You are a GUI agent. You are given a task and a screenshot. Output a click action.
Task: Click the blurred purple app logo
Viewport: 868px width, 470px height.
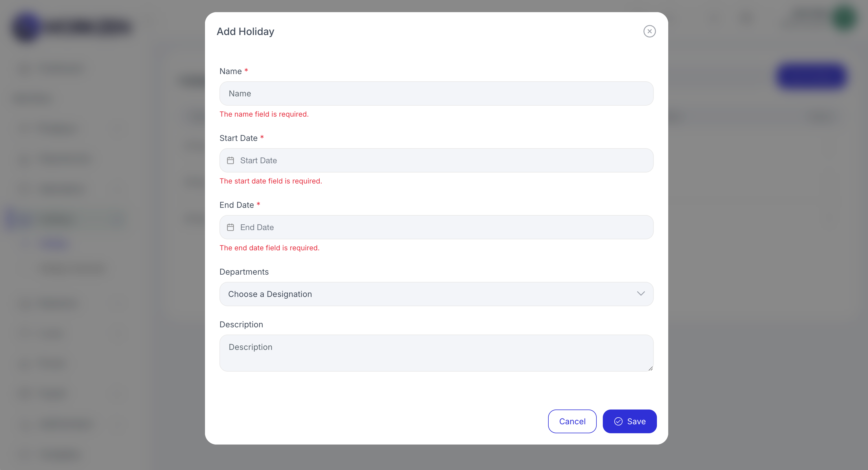(26, 27)
